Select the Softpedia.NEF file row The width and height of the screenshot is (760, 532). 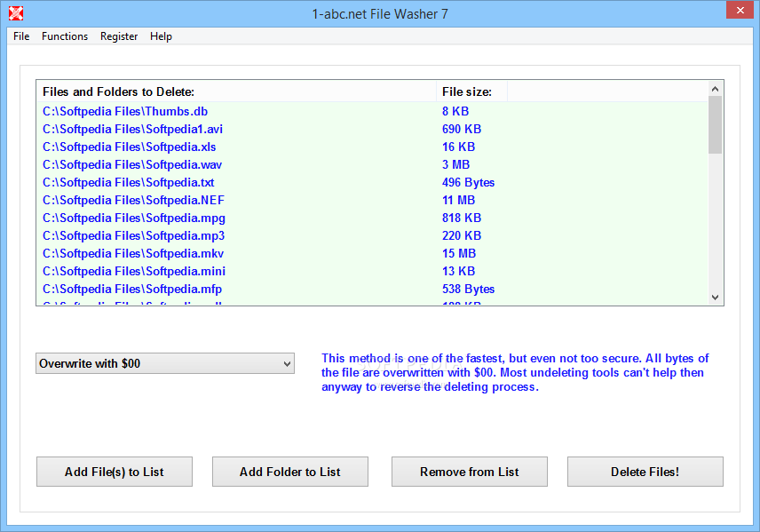coord(372,200)
